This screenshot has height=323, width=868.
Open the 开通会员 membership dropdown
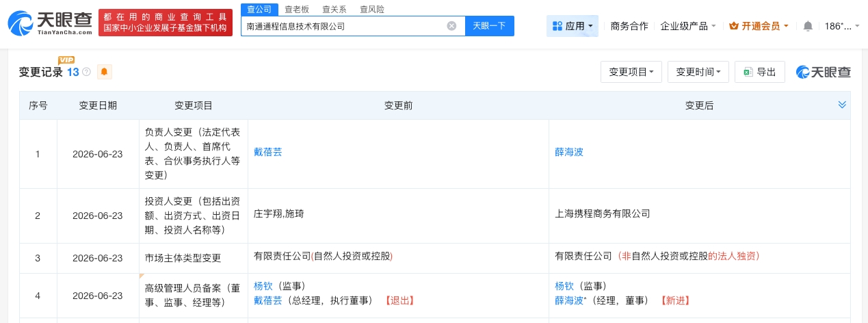pyautogui.click(x=759, y=26)
